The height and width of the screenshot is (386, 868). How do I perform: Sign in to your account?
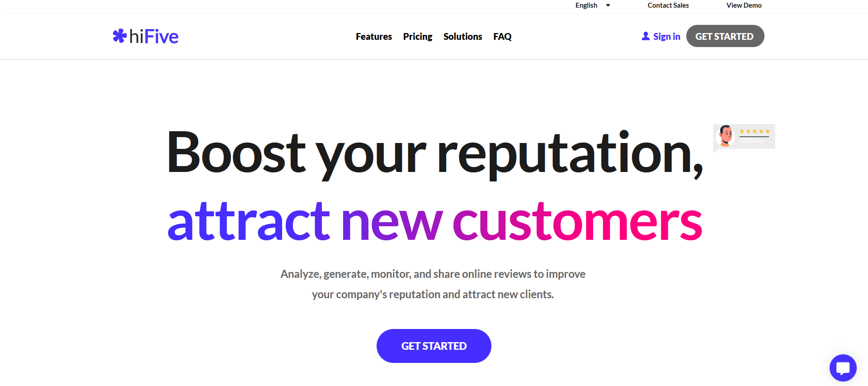[x=666, y=36]
